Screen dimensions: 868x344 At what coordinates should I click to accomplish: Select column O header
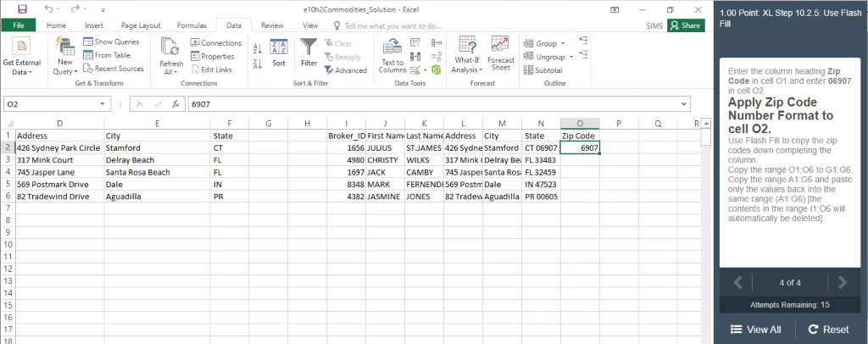pos(580,124)
